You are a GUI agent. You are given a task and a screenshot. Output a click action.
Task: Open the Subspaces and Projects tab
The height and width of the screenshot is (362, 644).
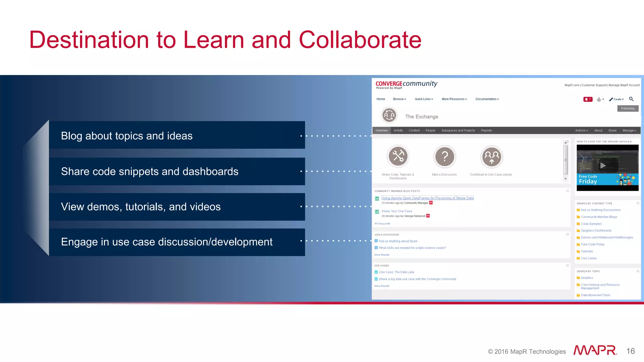(458, 130)
